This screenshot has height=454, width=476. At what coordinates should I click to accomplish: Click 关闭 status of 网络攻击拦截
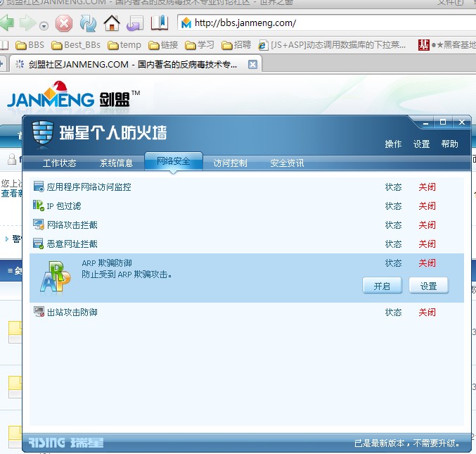427,225
